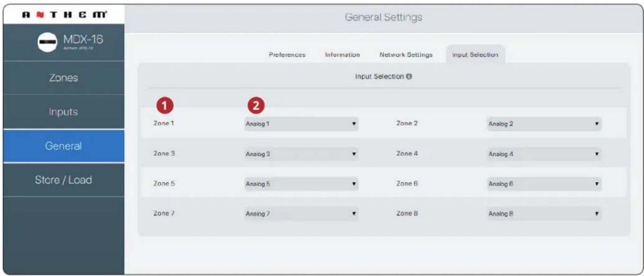The height and width of the screenshot is (276, 644).
Task: Click the Zone 2 label
Action: coord(407,123)
